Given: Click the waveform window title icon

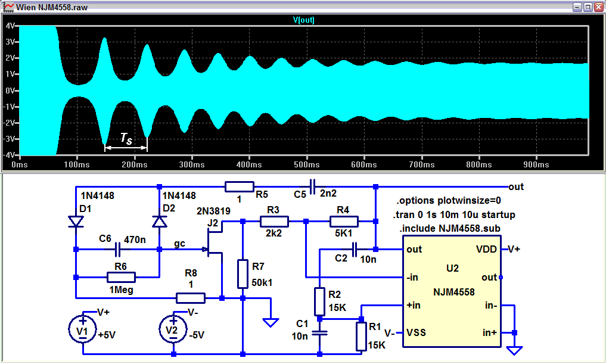Looking at the screenshot, I should (x=8, y=7).
